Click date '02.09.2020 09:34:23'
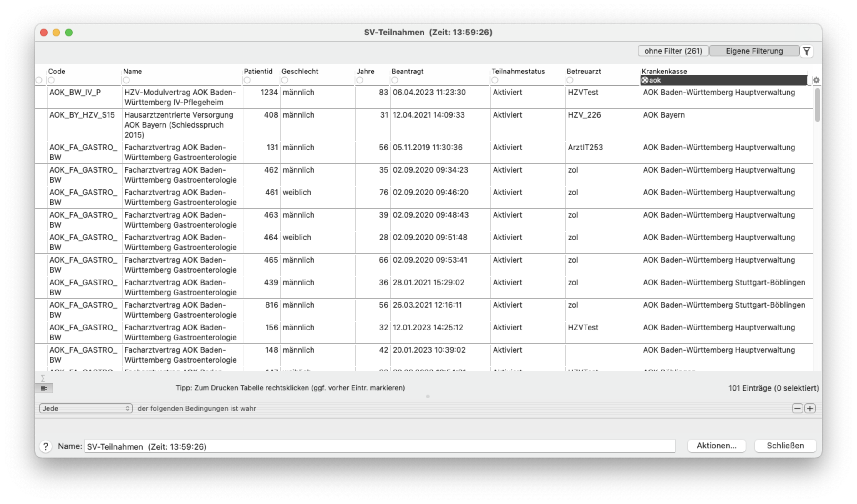This screenshot has width=857, height=504. coord(431,170)
